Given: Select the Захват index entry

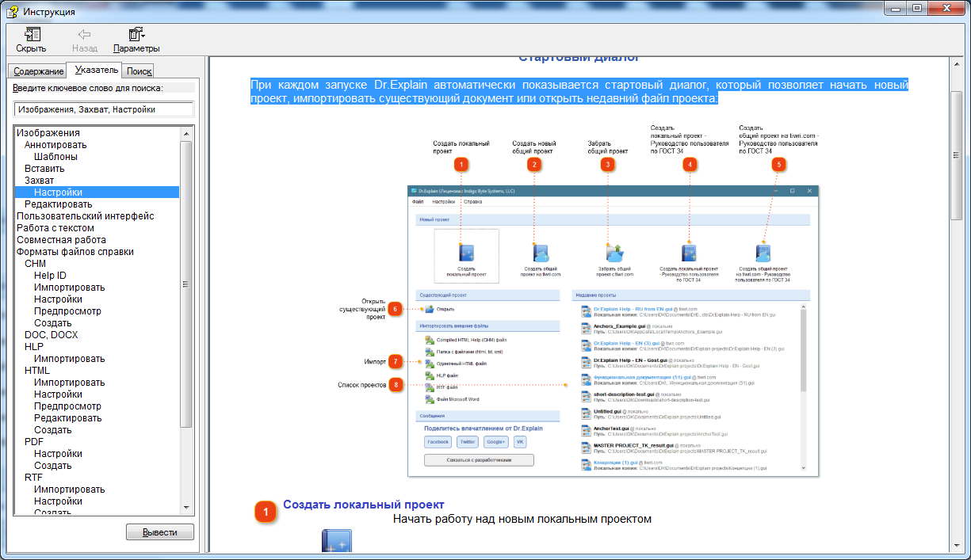Looking at the screenshot, I should 39,181.
